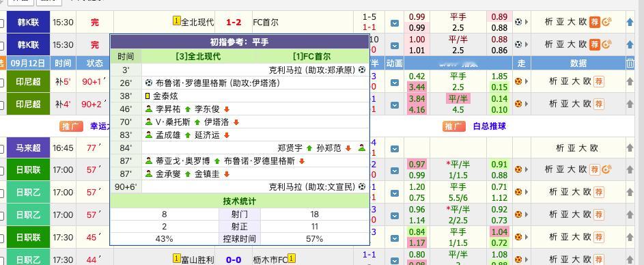Click FC首尔 team name in 韩K联 row

(266, 22)
